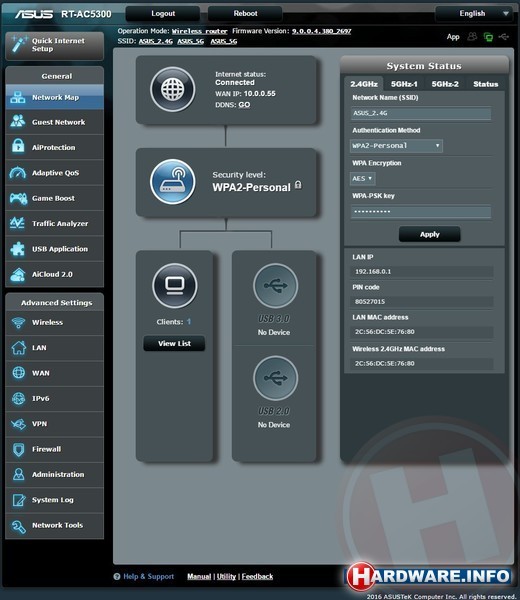
Task: Click the USB 3.0 port icon
Action: point(275,285)
